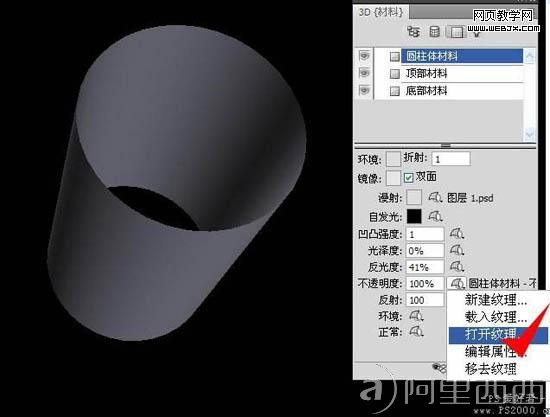Click the 折射 value field
Viewport: 550px width, 417px height.
coord(451,159)
